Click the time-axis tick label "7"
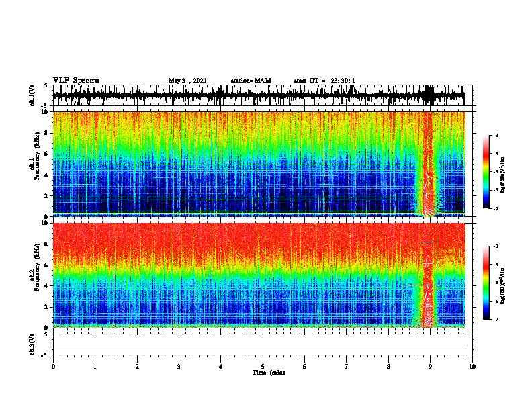532x411 pixels. 347,367
